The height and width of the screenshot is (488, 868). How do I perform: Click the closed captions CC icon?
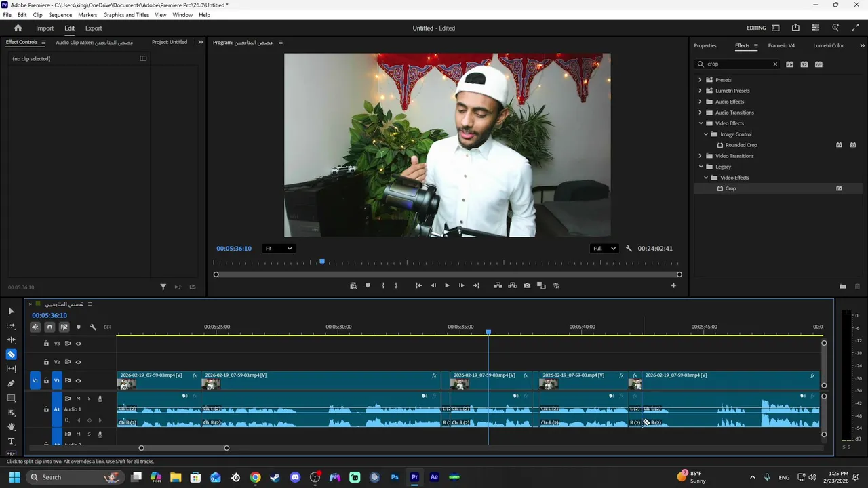click(107, 327)
